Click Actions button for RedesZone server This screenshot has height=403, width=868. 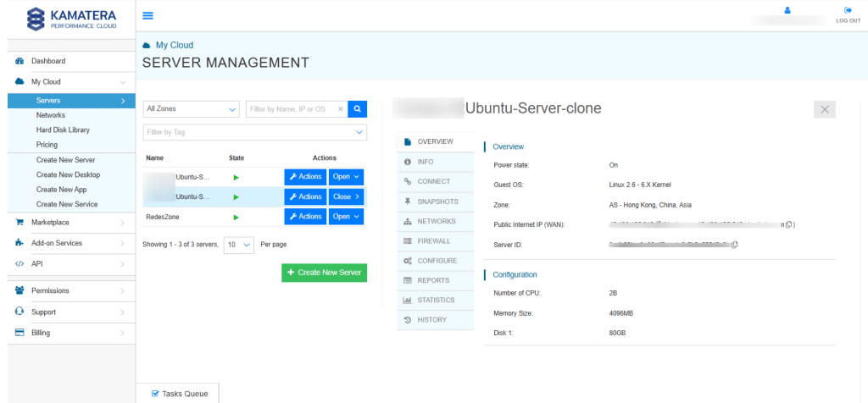pos(304,217)
